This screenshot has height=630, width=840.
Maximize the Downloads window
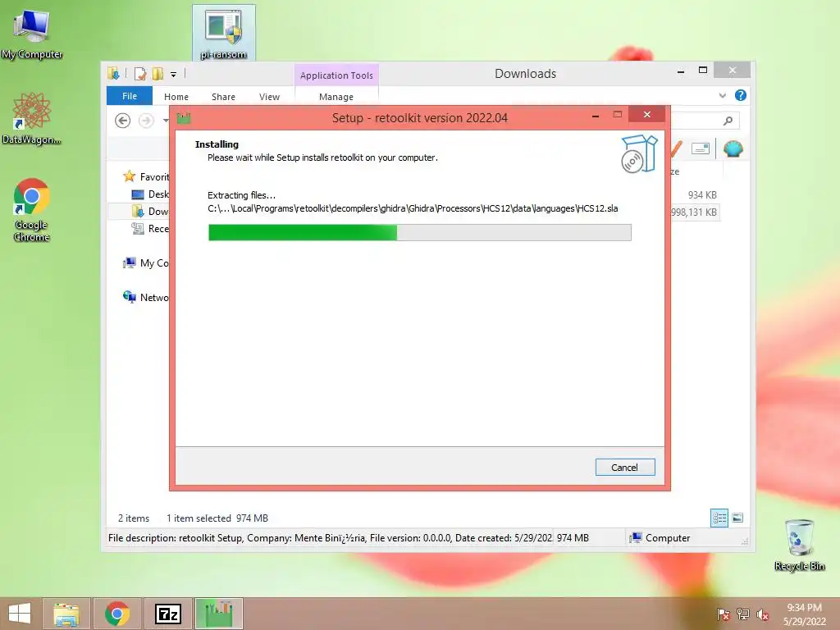pyautogui.click(x=703, y=71)
